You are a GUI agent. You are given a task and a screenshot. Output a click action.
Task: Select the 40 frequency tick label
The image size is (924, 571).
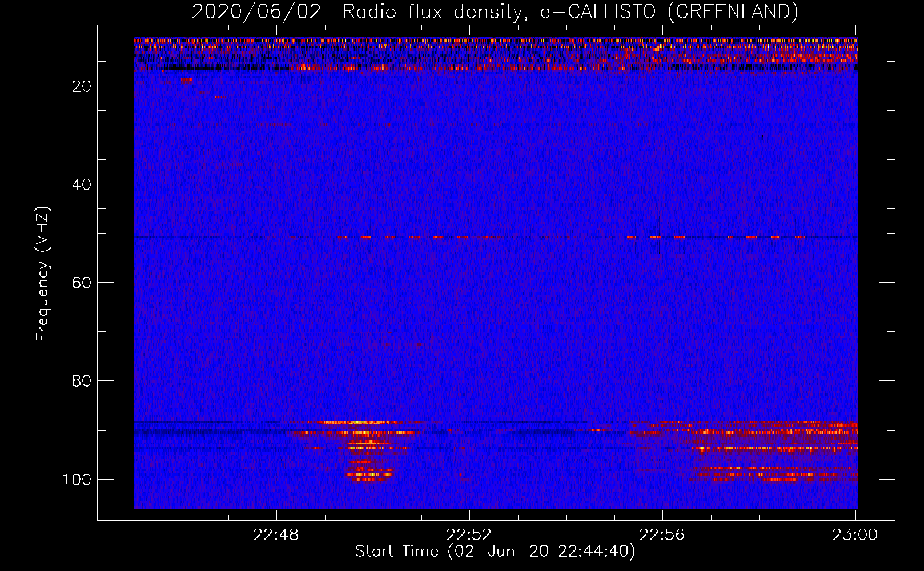click(x=82, y=184)
